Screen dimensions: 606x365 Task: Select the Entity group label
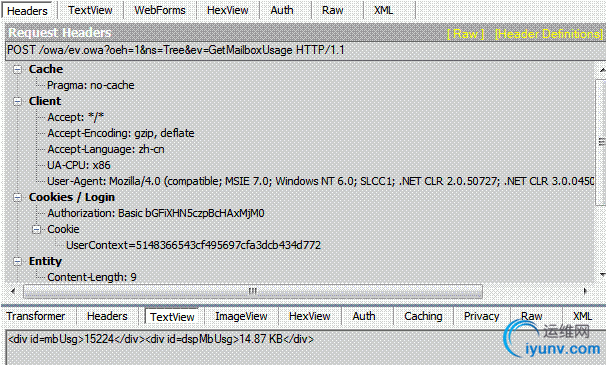tap(45, 261)
